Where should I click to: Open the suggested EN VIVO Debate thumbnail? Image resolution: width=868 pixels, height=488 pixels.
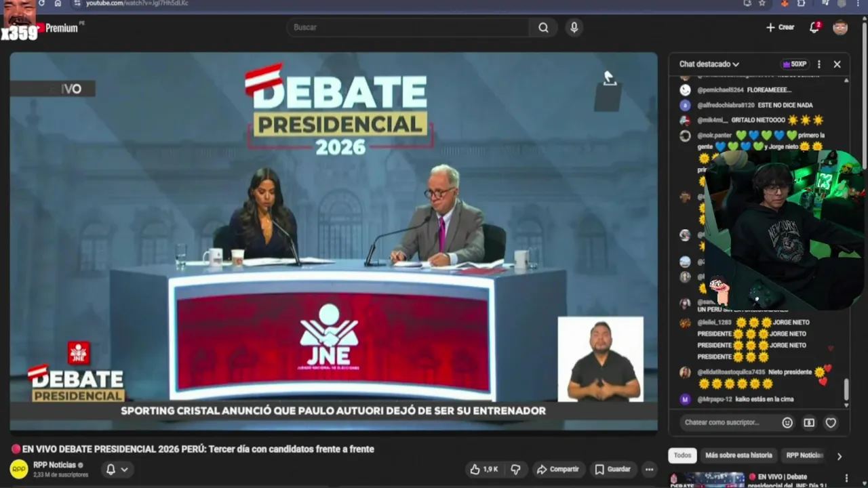click(x=707, y=480)
